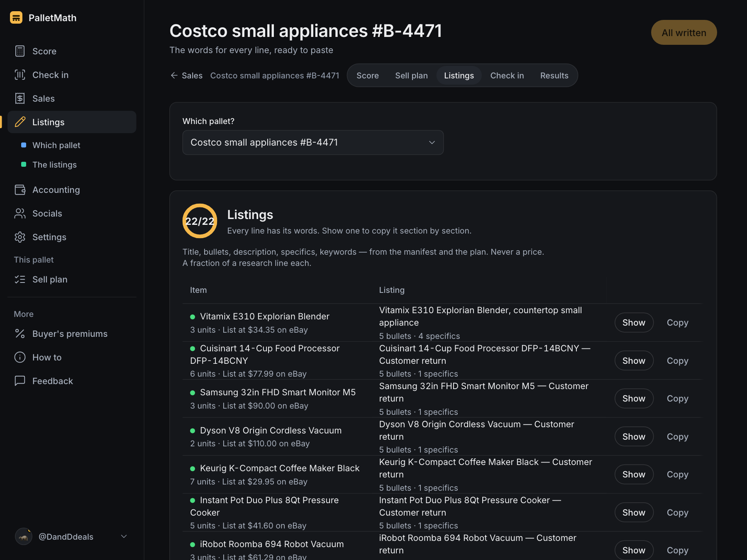
Task: Show the Dyson V8 Origin Cordless Vacuum listing
Action: 634,436
